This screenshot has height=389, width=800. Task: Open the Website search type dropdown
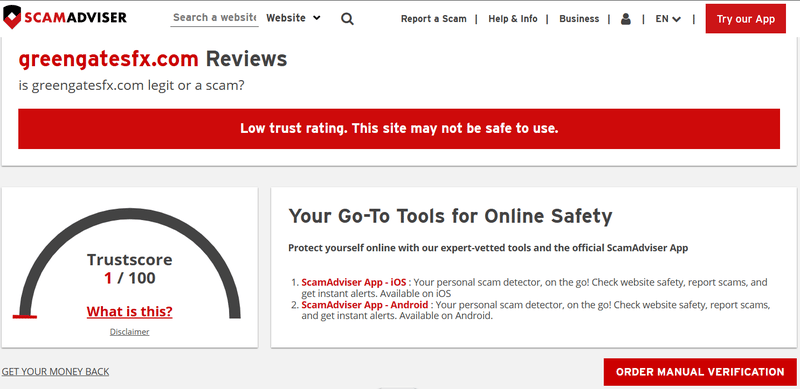point(293,18)
